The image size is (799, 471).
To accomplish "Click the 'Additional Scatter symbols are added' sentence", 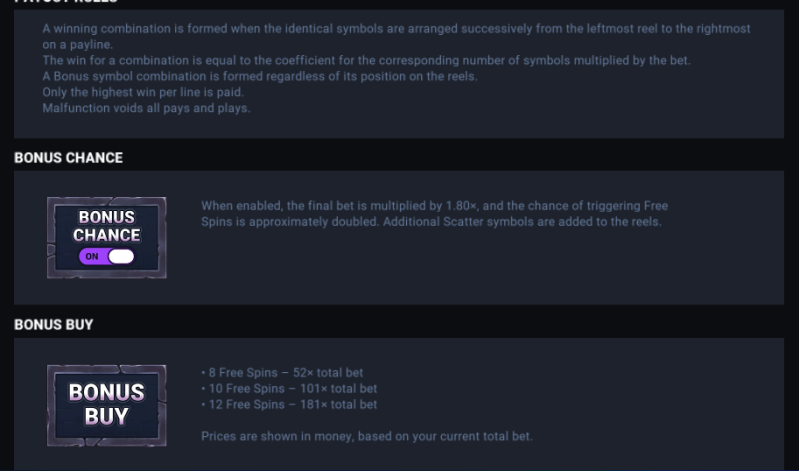I will tap(521, 222).
